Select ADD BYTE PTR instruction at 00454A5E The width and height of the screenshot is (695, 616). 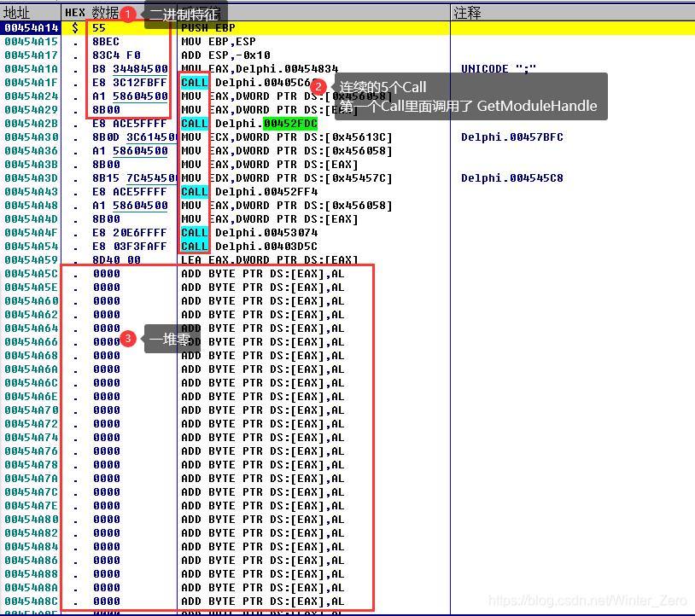point(263,288)
